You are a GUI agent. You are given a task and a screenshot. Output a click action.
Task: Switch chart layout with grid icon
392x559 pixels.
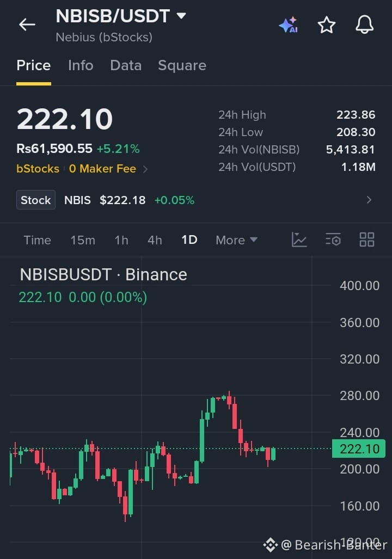[x=366, y=239]
